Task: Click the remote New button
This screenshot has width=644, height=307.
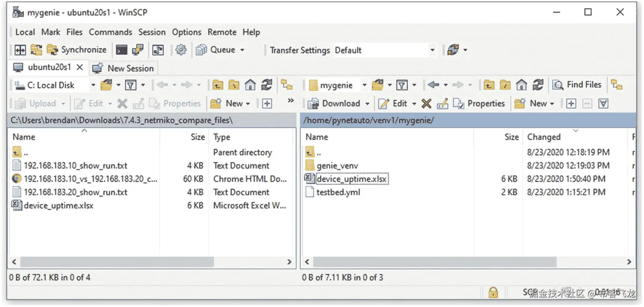Action: (x=531, y=103)
